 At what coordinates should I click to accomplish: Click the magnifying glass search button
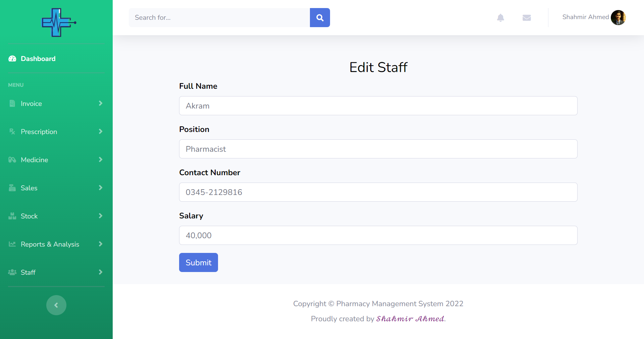(320, 18)
